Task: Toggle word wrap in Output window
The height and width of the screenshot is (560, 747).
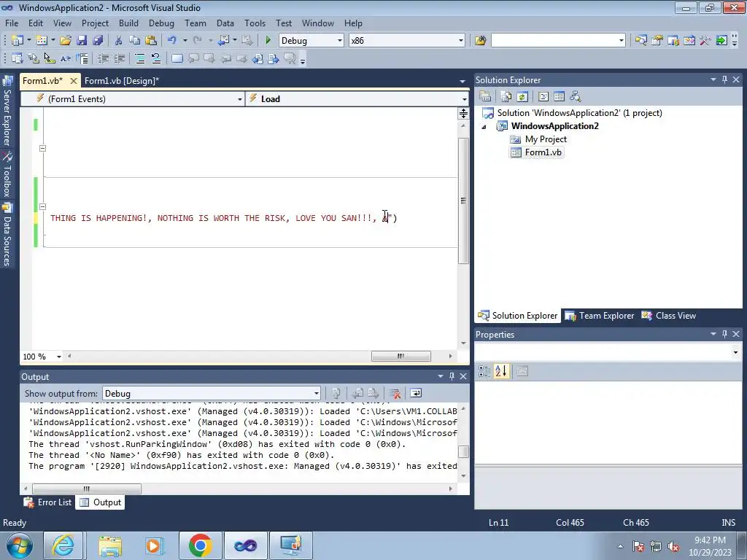Action: pos(415,393)
